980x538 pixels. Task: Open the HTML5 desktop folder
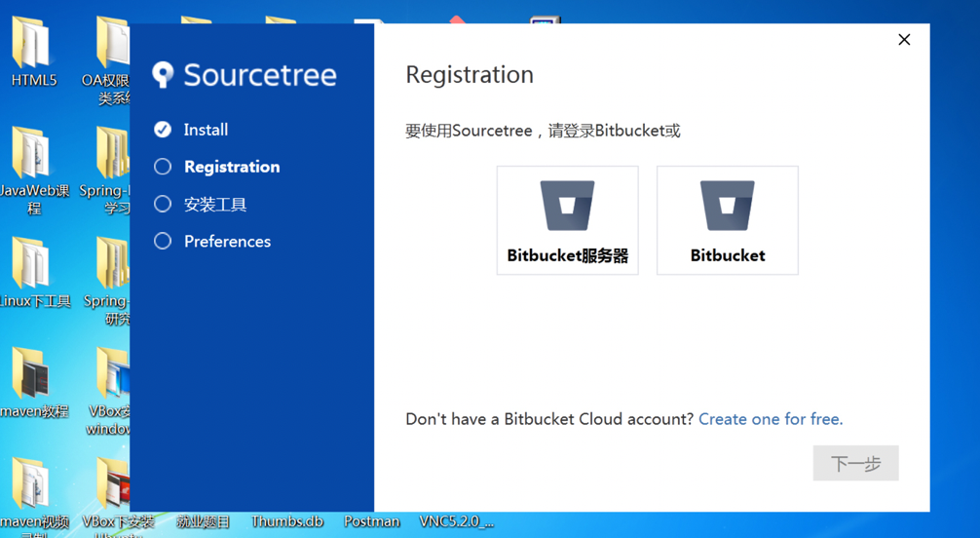coord(32,52)
